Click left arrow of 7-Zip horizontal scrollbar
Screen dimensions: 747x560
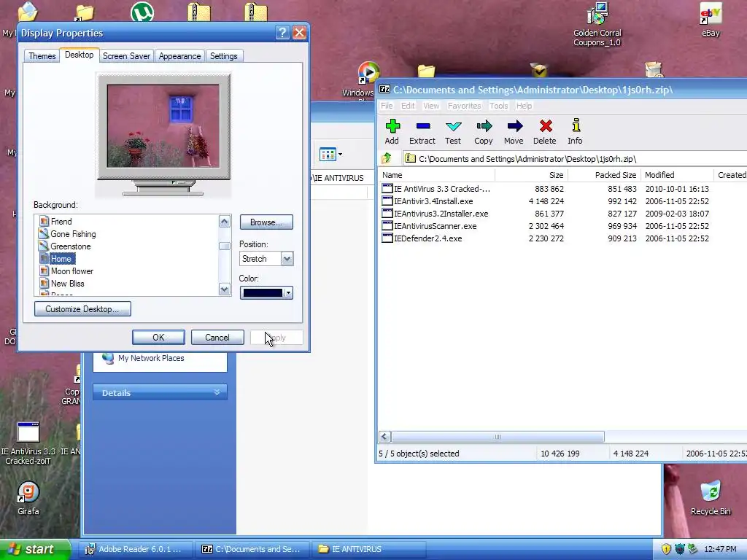[x=385, y=437]
